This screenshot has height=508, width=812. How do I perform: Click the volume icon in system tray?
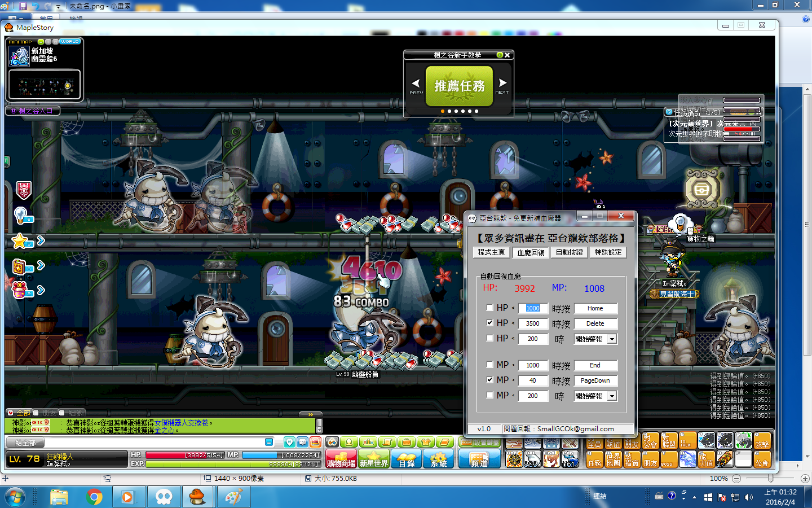[748, 497]
